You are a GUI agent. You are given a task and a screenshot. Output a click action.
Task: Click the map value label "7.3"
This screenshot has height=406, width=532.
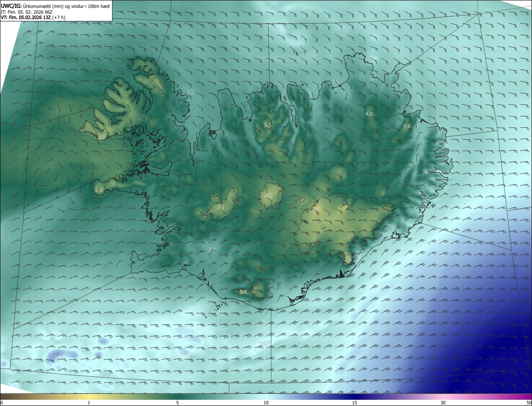pos(212,249)
